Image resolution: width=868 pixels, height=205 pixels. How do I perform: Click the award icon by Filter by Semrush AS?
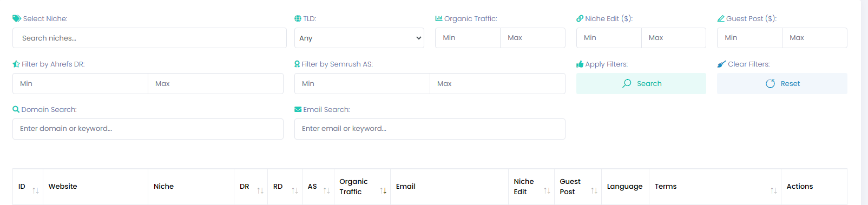(x=297, y=64)
